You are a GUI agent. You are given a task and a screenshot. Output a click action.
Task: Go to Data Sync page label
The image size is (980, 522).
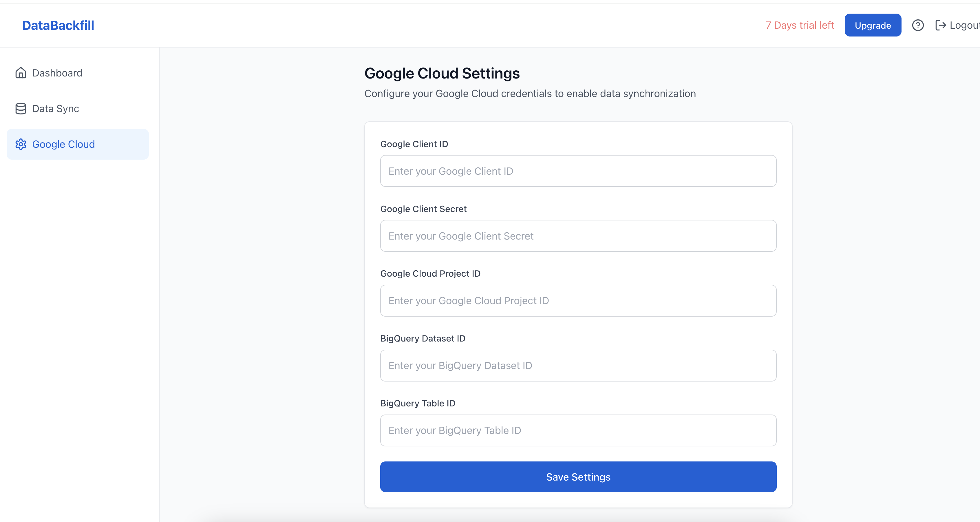(x=56, y=108)
